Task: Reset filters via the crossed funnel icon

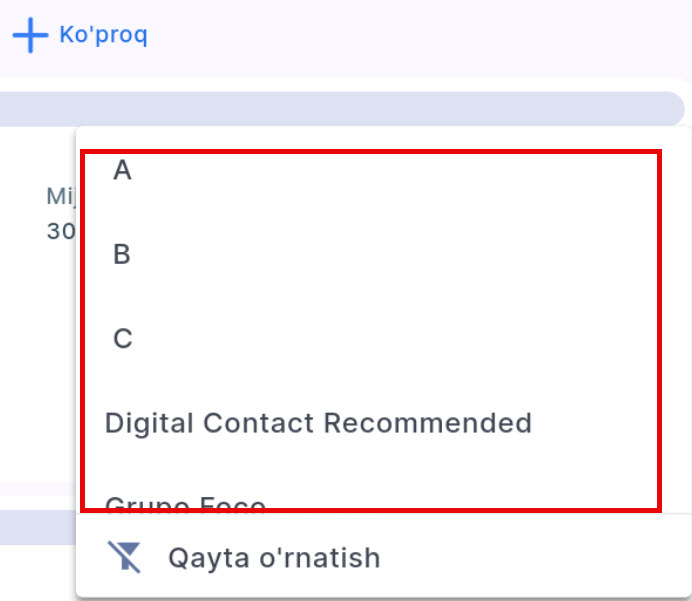Action: click(124, 557)
